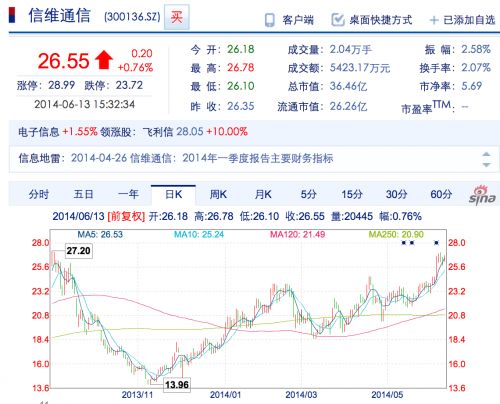Click the 成交额 5423.17万元 value
The height and width of the screenshot is (404, 500).
(360, 68)
